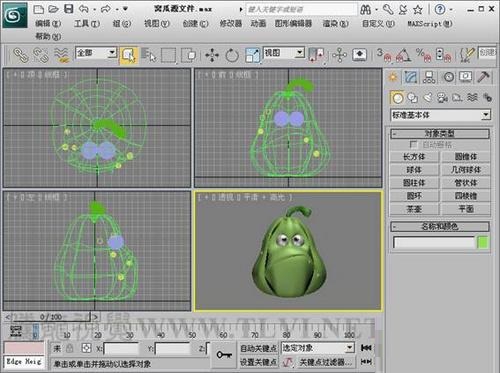Open the 编辑(E) menu

point(48,24)
